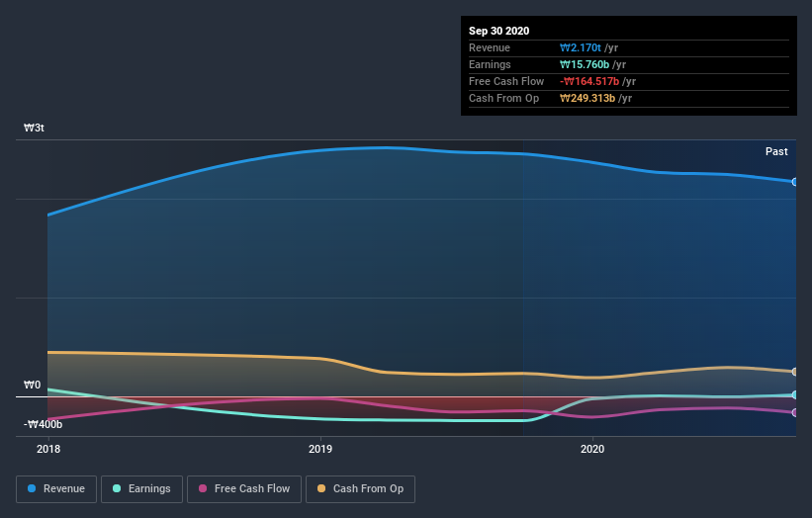Click the Earnings line end marker
812x518 pixels.
[795, 394]
